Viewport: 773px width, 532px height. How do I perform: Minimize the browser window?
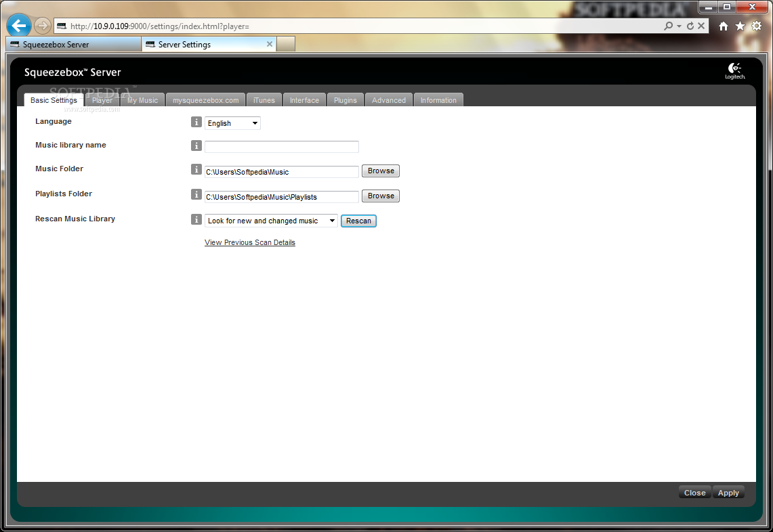click(709, 7)
